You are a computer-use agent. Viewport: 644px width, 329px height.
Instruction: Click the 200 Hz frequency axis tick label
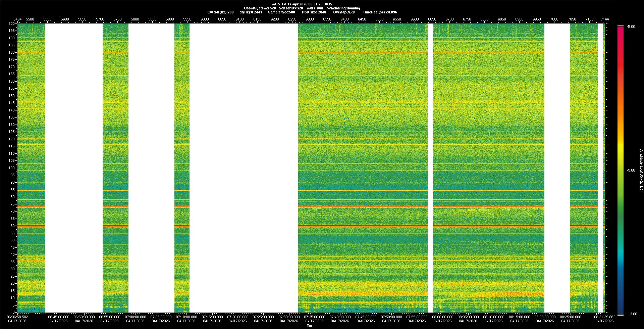pyautogui.click(x=12, y=23)
